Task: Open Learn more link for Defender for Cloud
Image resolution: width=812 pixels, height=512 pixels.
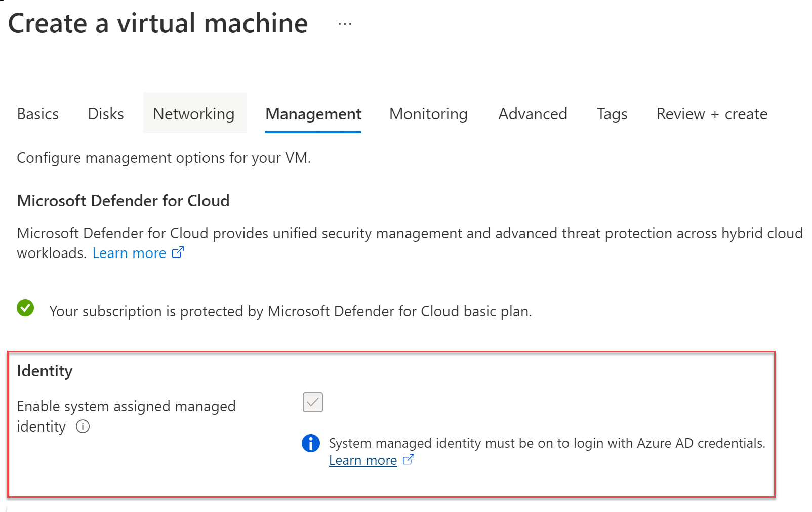Action: pos(129,253)
